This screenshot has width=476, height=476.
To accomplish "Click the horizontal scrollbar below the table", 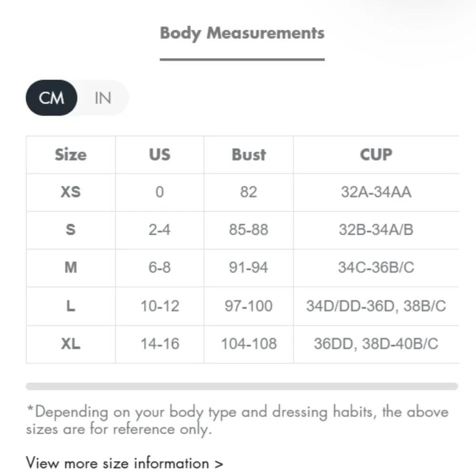I will click(x=242, y=386).
